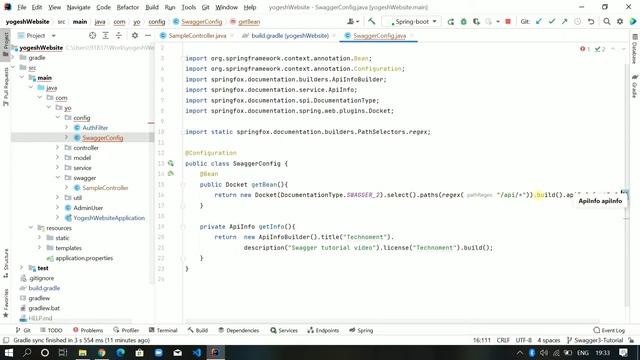Open the TODO tool window
The width and height of the screenshot is (640, 360).
[x=51, y=330]
